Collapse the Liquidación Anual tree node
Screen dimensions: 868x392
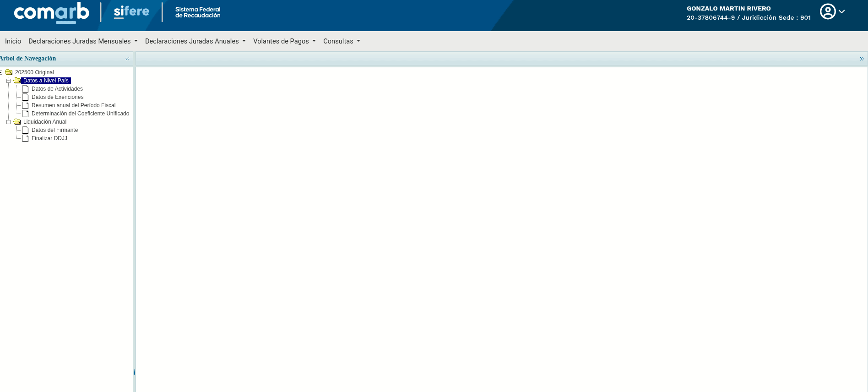(8, 122)
